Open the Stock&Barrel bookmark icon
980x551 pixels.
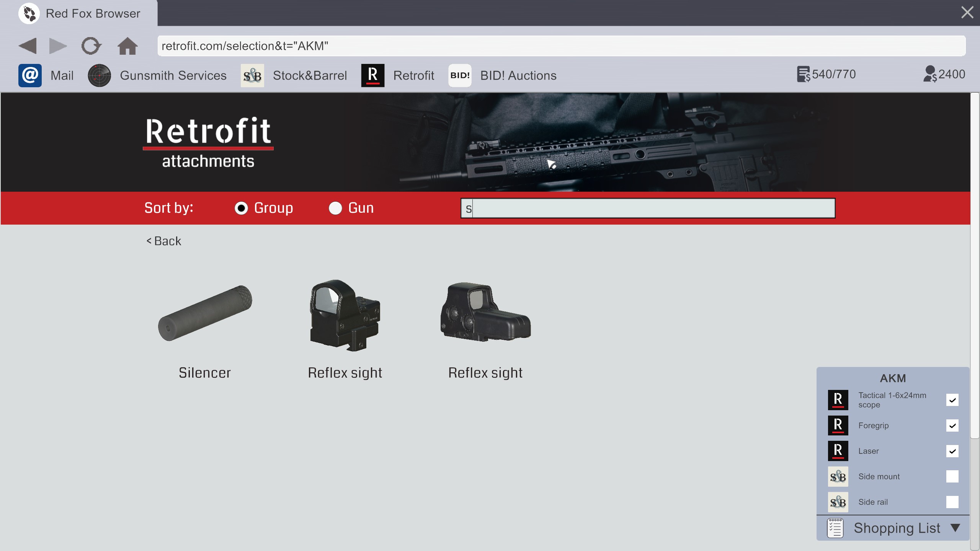pos(252,75)
